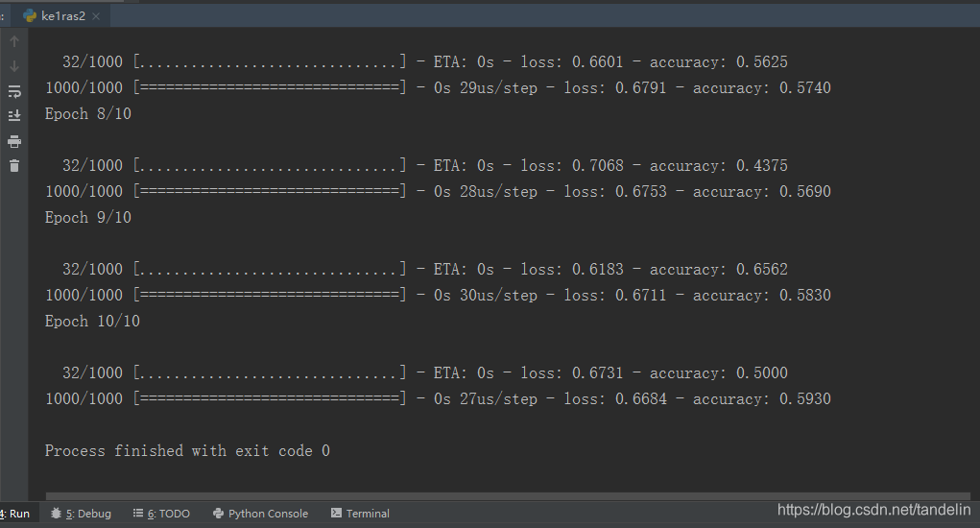This screenshot has width=980, height=528.
Task: Clear the console with the trash icon
Action: pyautogui.click(x=14, y=165)
